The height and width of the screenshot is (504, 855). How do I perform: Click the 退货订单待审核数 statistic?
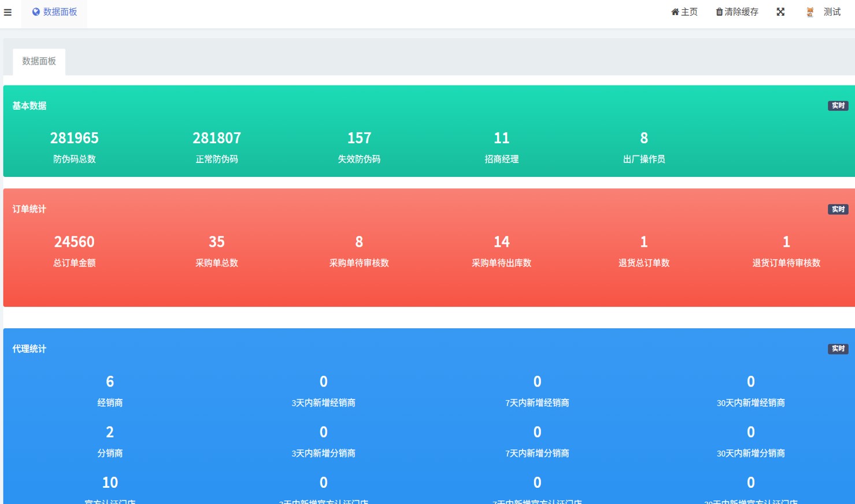tap(786, 251)
